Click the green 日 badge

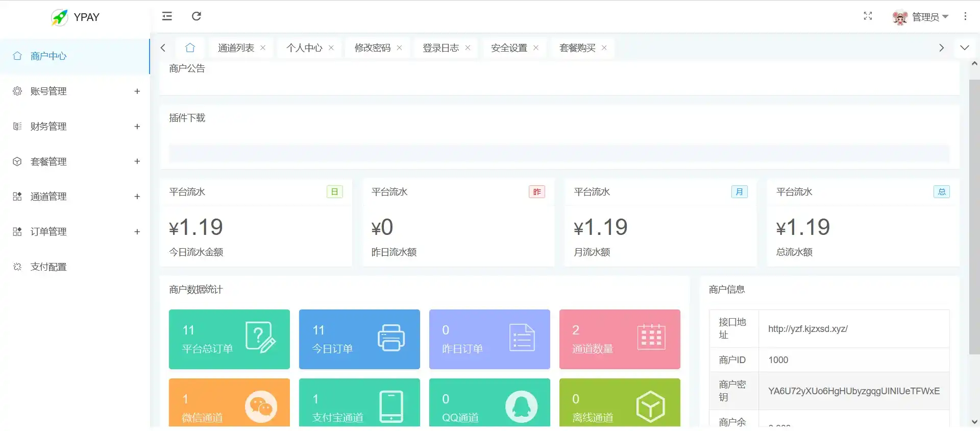coord(335,192)
